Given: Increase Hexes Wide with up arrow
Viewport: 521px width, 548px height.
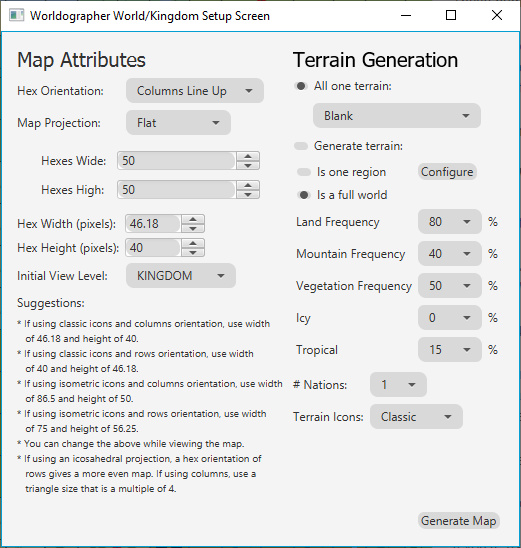Looking at the screenshot, I should [x=248, y=157].
